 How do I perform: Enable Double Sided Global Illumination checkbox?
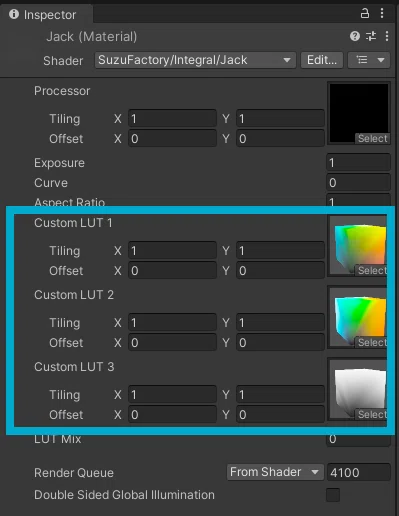coord(333,495)
